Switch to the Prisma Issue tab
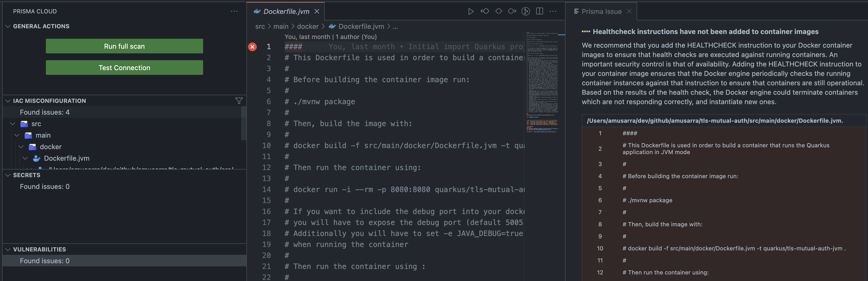This screenshot has height=281, width=868. pos(601,12)
